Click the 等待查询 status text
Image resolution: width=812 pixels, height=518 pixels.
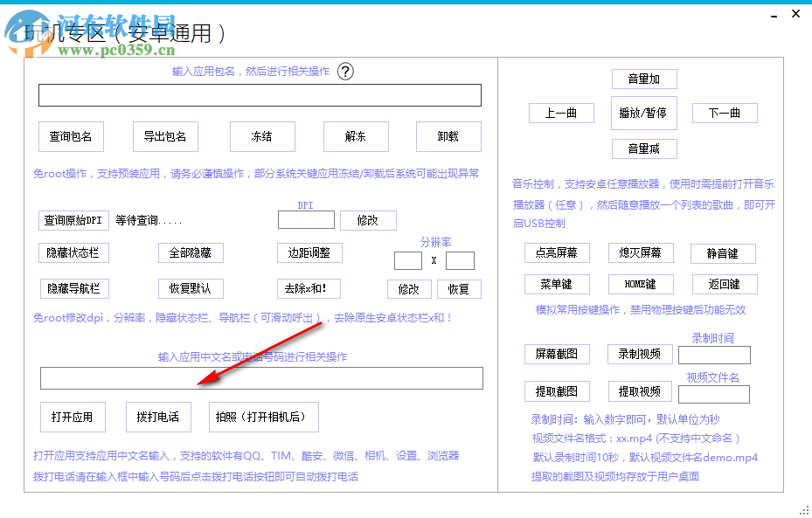click(149, 221)
